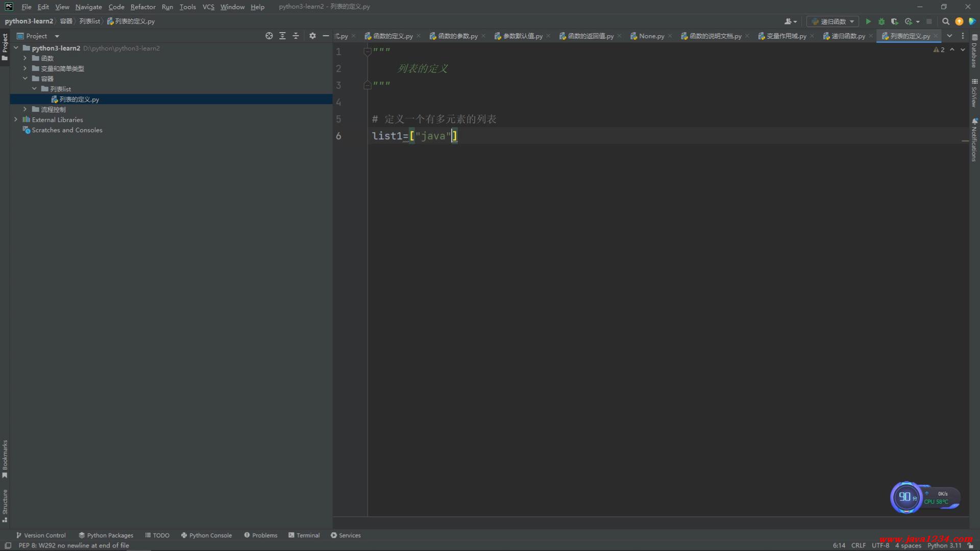
Task: Toggle the Structure side tool window
Action: (5, 505)
